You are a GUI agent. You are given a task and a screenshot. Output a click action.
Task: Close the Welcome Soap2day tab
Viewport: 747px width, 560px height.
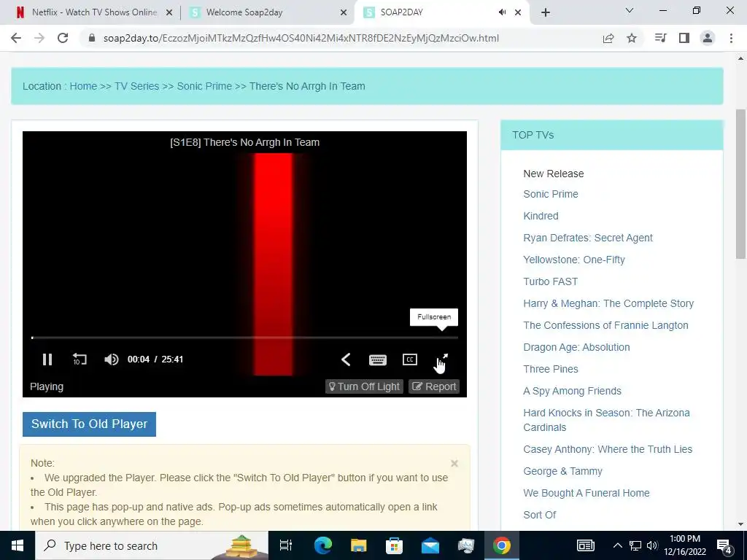click(x=344, y=12)
